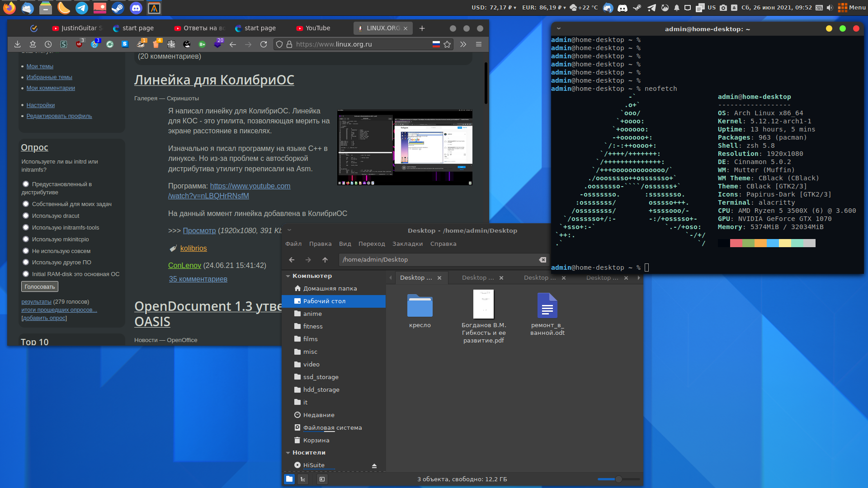868x488 pixels.
Task: Clear the file manager location field
Action: [x=542, y=260]
